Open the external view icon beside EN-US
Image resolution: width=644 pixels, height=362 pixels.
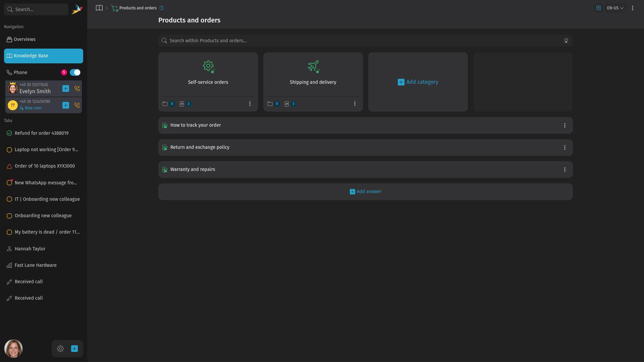pyautogui.click(x=598, y=8)
